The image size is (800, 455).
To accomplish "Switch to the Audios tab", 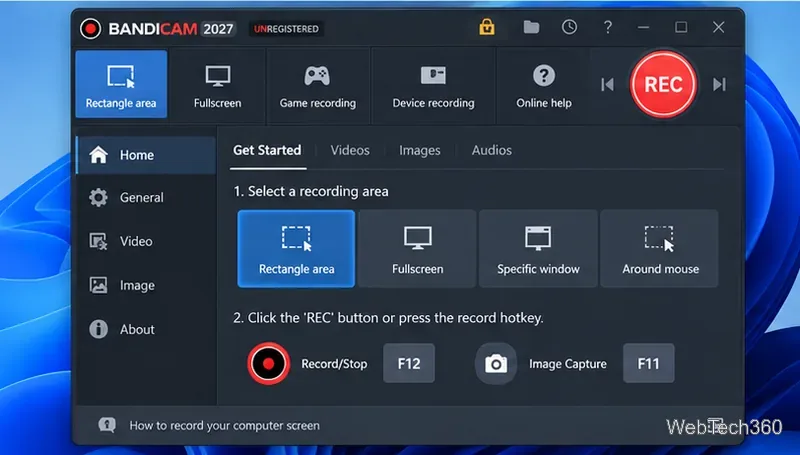I will click(491, 150).
